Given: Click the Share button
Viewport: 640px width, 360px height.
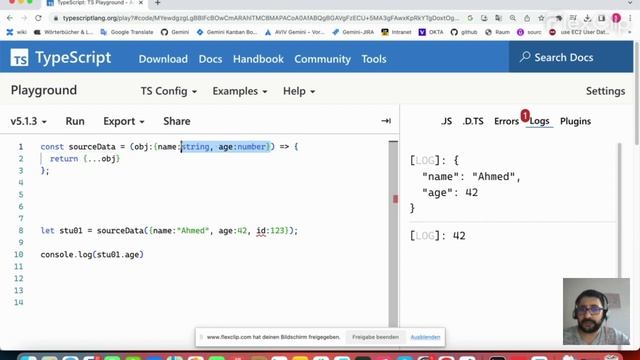Looking at the screenshot, I should point(177,121).
